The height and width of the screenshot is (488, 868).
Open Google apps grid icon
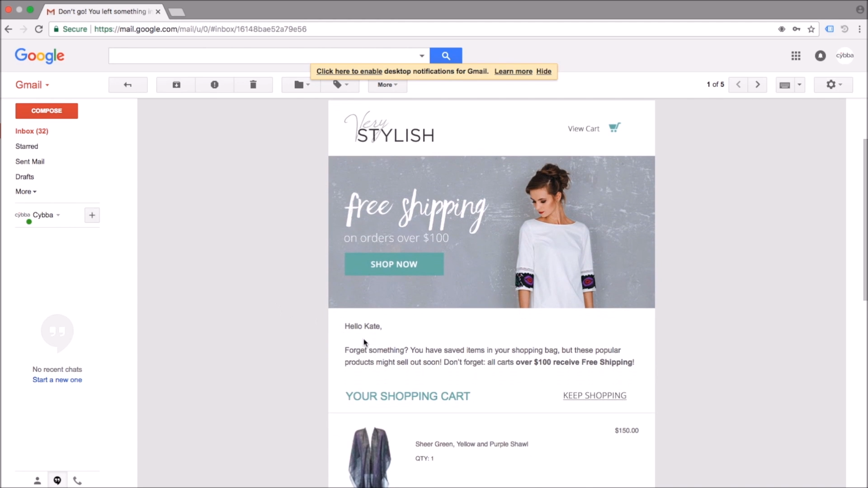click(796, 56)
